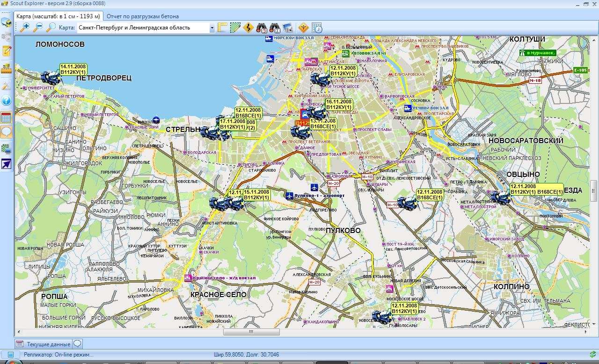Switch to the Карта map tab
This screenshot has height=364, width=599.
point(58,16)
